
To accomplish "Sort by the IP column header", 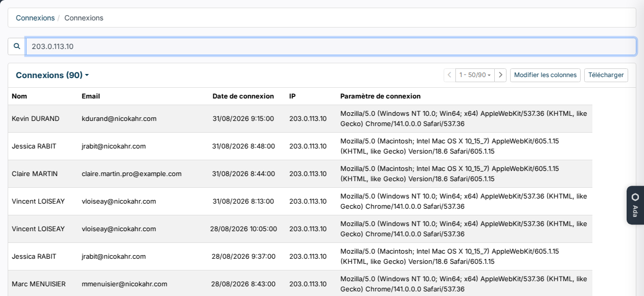I will [x=292, y=96].
